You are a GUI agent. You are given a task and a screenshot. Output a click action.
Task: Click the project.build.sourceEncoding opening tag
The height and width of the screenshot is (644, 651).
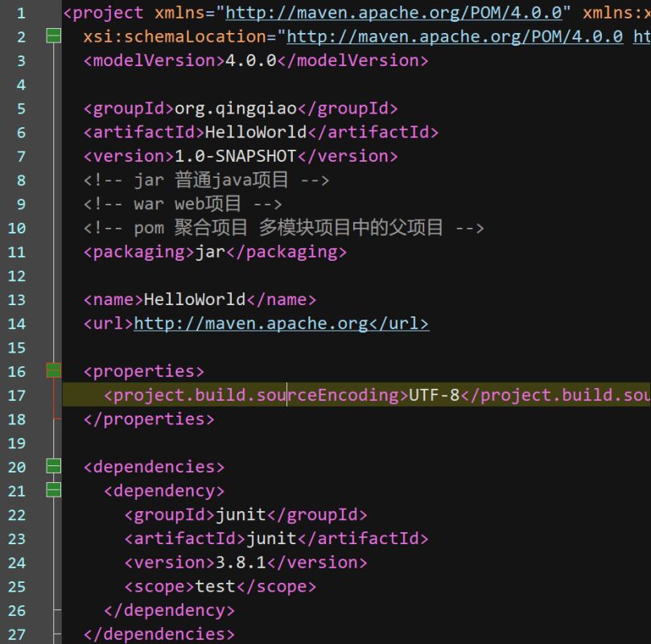[x=256, y=396]
